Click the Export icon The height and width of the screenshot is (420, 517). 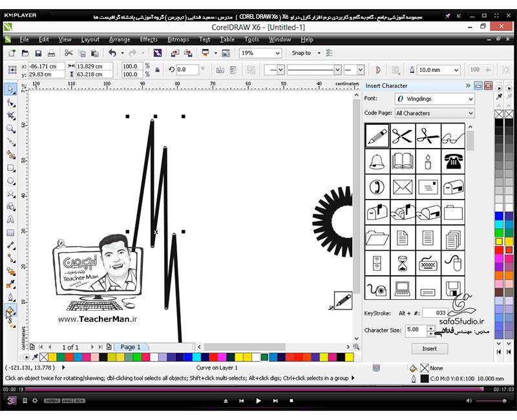coord(188,53)
